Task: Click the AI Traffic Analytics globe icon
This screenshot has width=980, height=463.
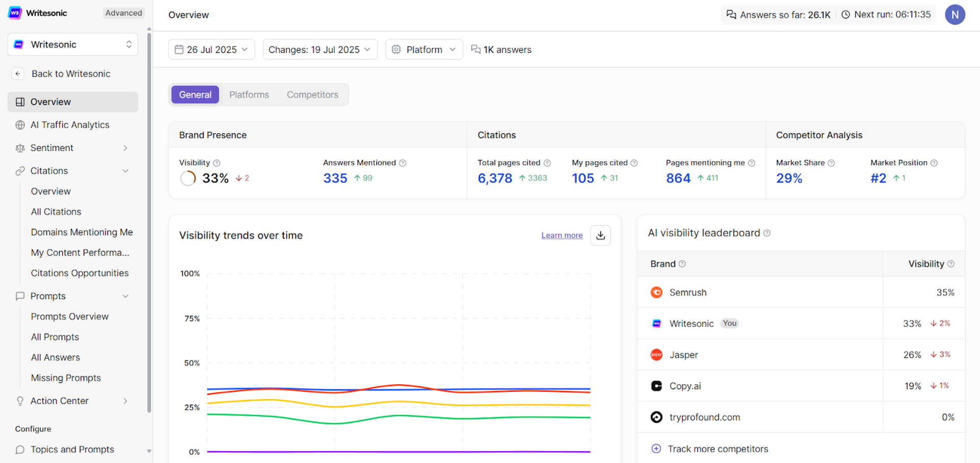Action: (x=20, y=125)
